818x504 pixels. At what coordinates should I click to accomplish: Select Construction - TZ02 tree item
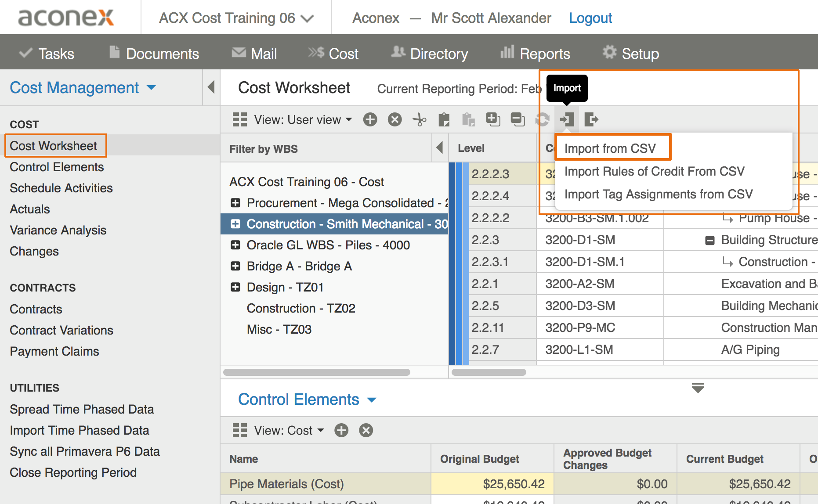pyautogui.click(x=301, y=308)
